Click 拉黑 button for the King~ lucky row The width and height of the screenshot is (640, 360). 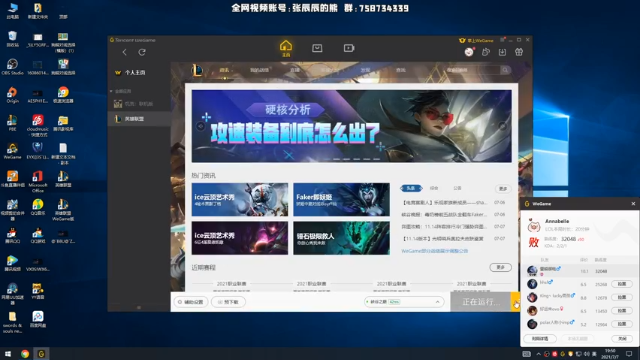click(622, 298)
